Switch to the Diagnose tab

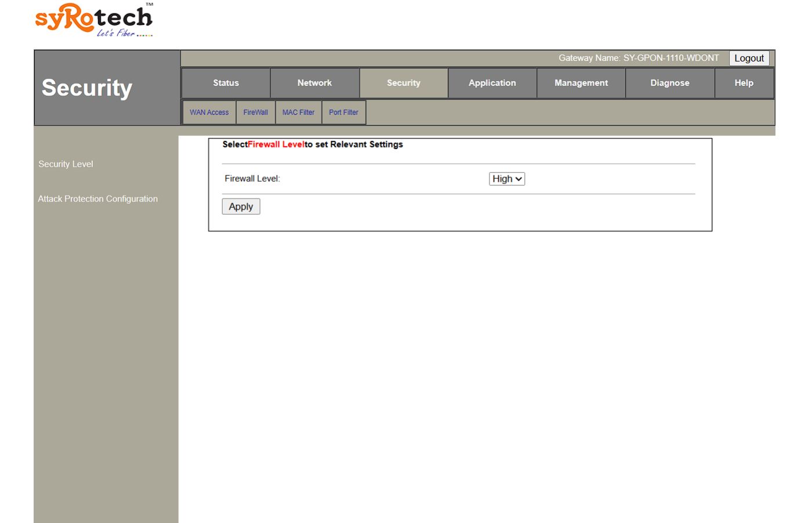click(x=670, y=83)
